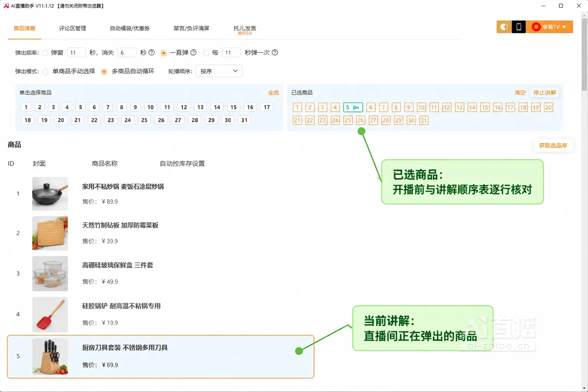
Task: Click chip 27 in 已选商品 panel
Action: pyautogui.click(x=373, y=121)
